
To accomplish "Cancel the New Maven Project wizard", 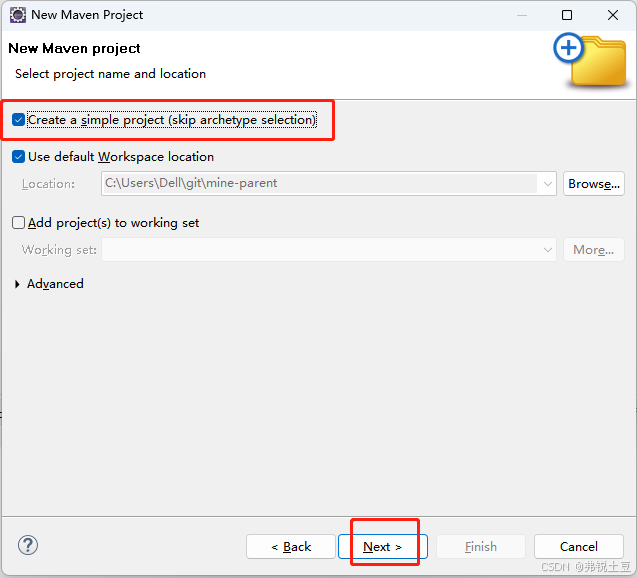I will (578, 547).
